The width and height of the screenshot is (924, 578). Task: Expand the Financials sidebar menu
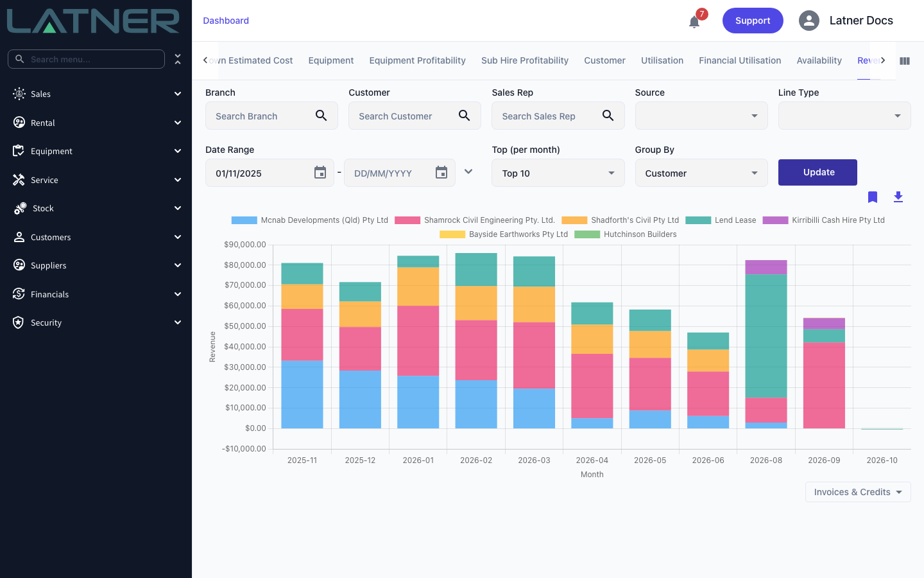point(96,294)
